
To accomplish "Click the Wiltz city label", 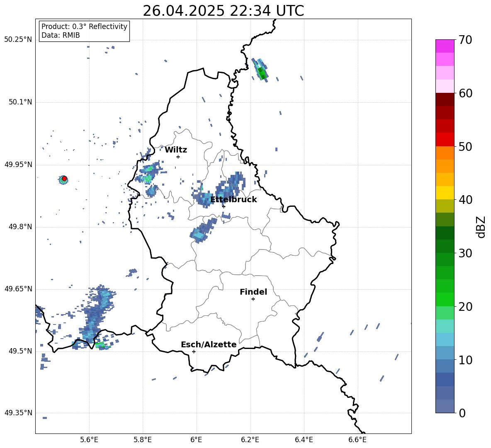I will [x=176, y=150].
